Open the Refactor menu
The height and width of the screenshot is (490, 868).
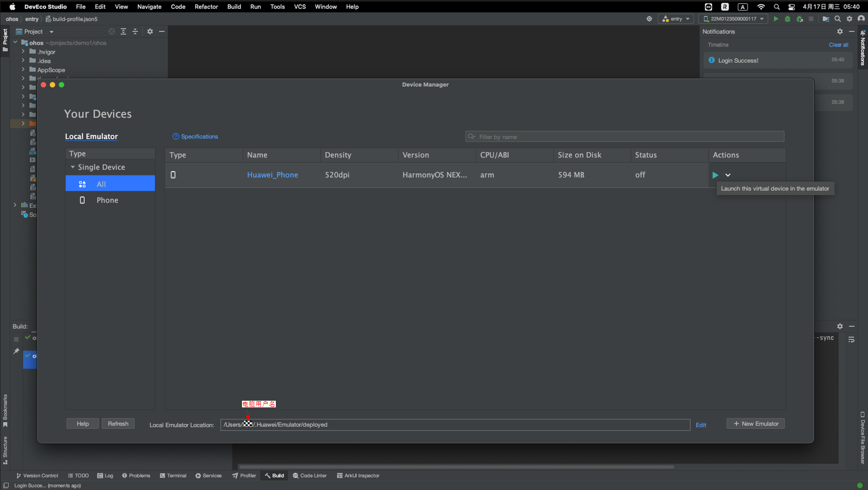click(206, 7)
